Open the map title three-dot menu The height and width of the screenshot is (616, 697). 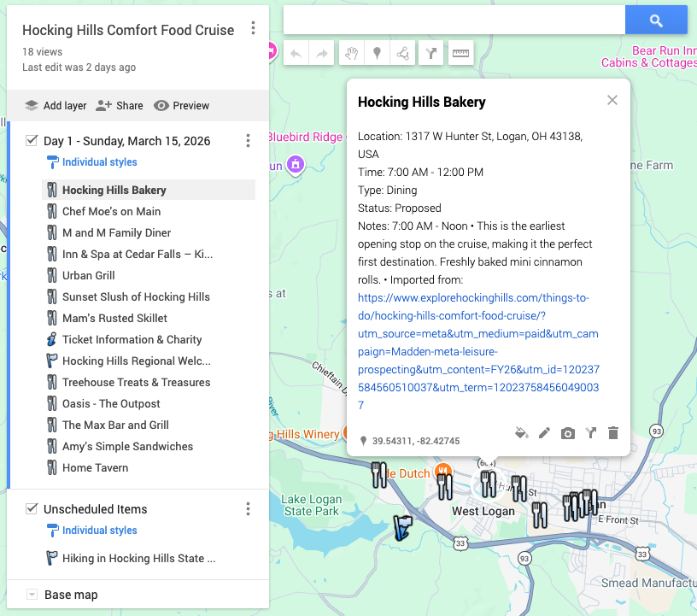[253, 27]
